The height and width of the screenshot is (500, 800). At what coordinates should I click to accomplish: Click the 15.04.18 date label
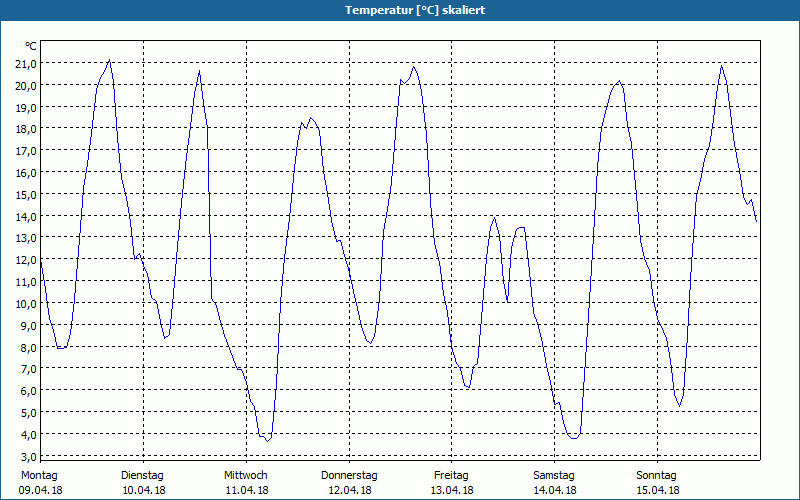coord(658,491)
